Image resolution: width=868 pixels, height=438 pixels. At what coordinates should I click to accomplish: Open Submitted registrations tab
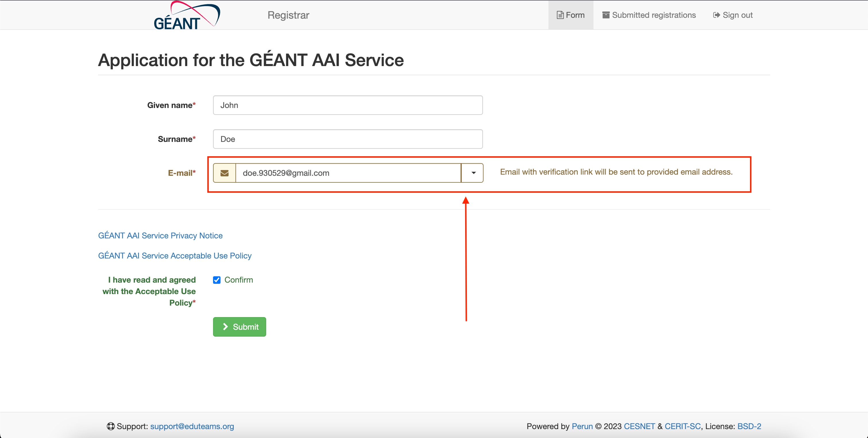[x=649, y=15]
